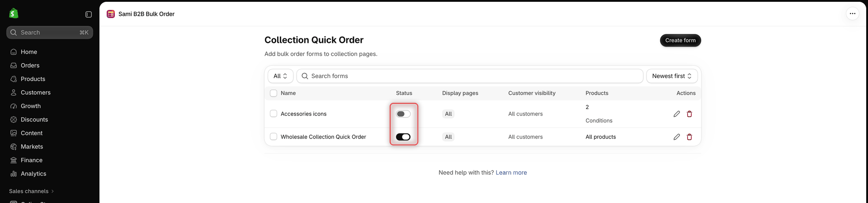
Task: Open Orders in the sidebar
Action: tap(30, 65)
